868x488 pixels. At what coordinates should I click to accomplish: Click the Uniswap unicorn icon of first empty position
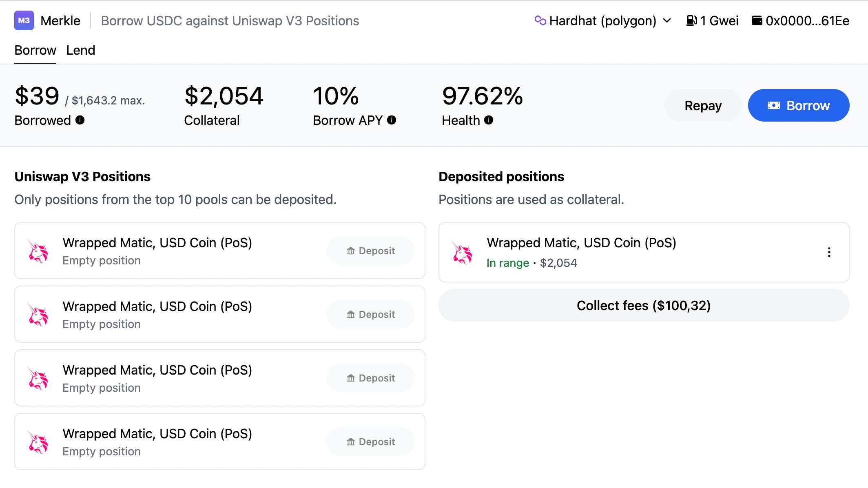point(38,251)
